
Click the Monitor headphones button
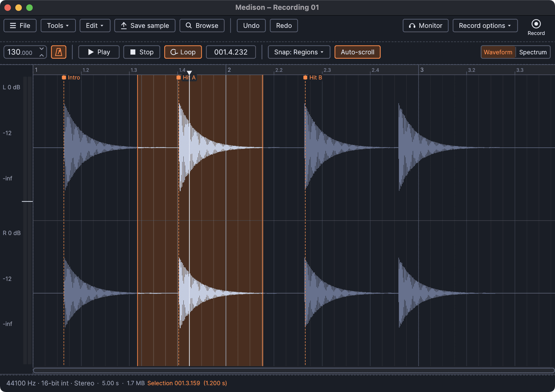[x=425, y=26]
